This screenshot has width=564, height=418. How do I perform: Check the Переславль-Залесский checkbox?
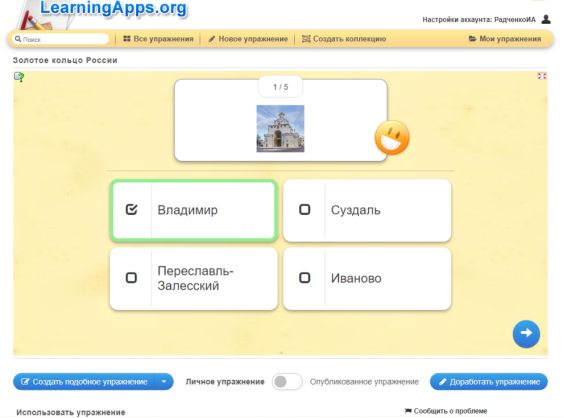coord(131,278)
